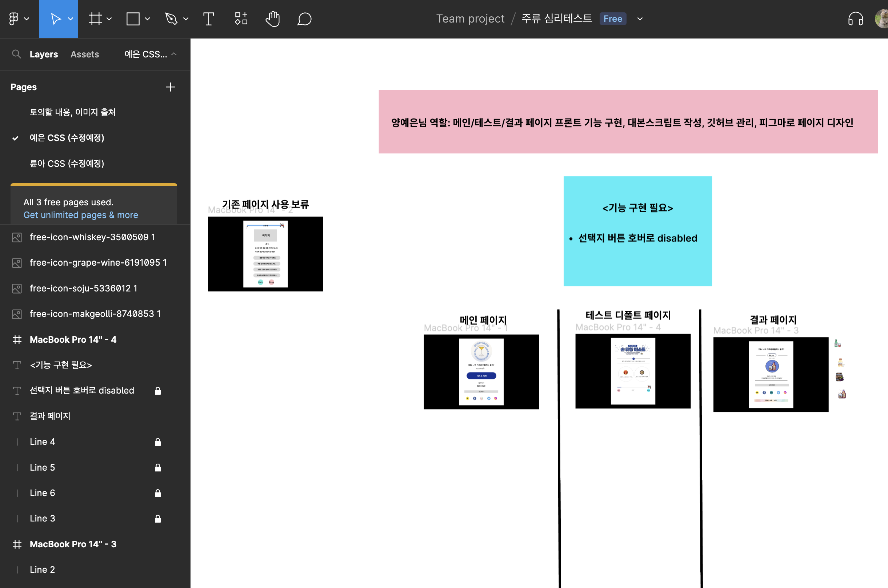Start audio conversation with headphones icon

click(855, 19)
